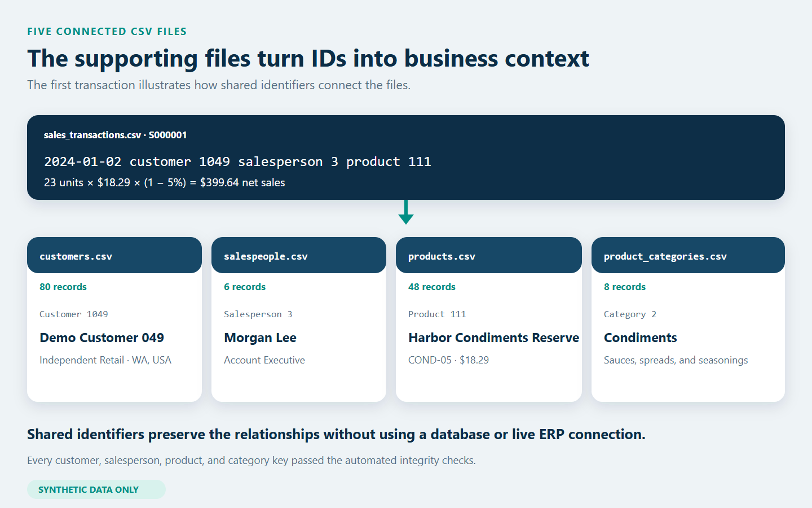Click the "COND-05 · $18.29" detail
The height and width of the screenshot is (508, 812).
[x=449, y=360]
